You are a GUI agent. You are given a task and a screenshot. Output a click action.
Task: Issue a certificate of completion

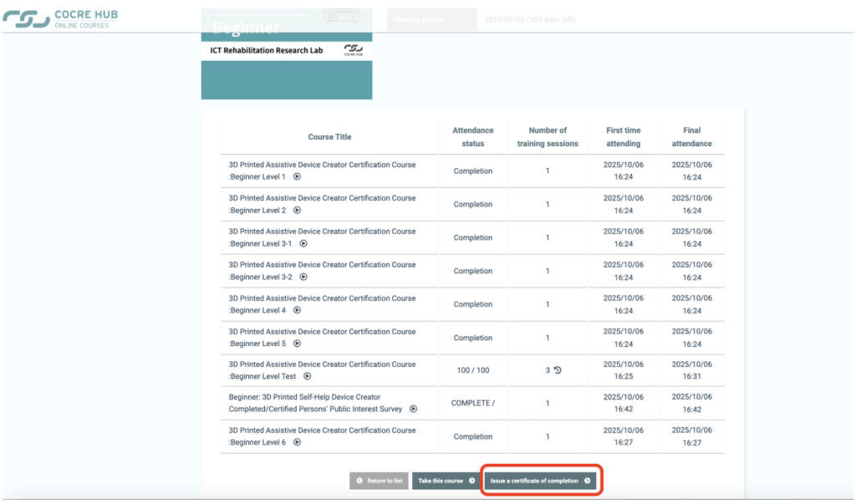click(x=541, y=481)
